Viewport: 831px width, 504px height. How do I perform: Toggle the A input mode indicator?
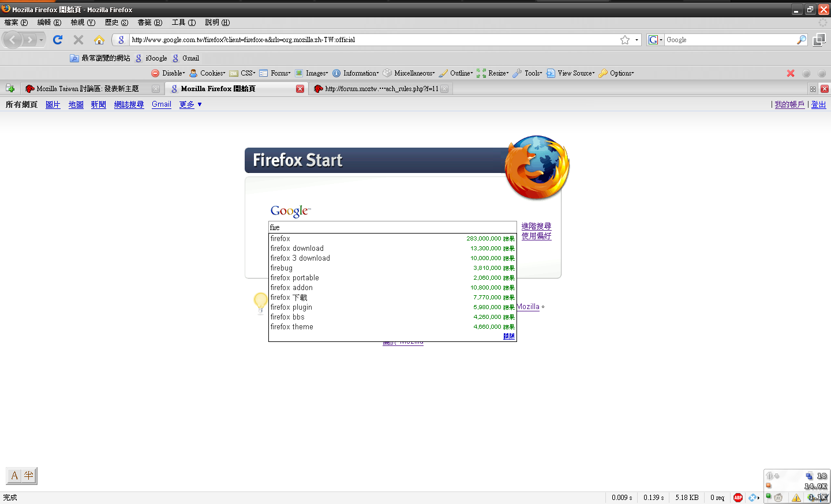(x=14, y=476)
